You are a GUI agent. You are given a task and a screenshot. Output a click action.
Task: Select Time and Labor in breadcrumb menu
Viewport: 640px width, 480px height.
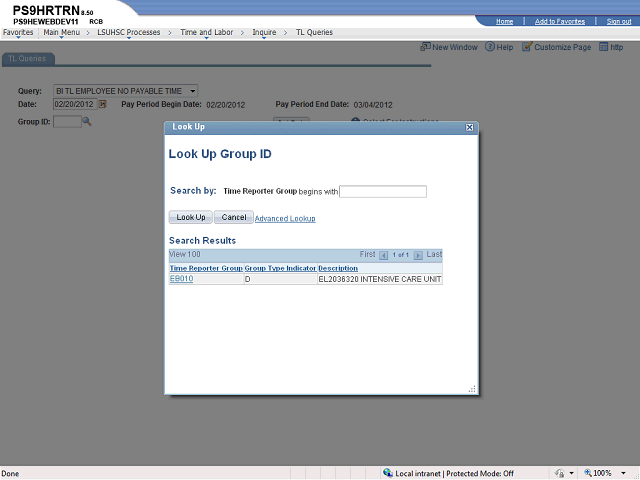pyautogui.click(x=206, y=33)
